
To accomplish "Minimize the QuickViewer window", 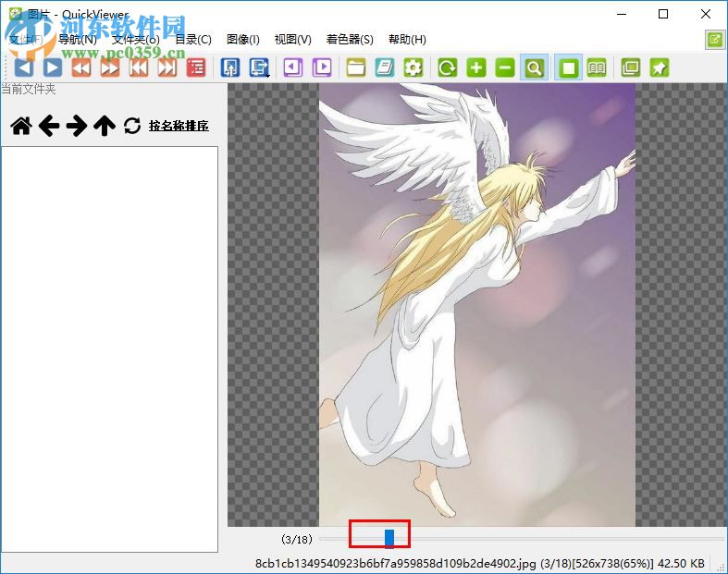I will 622,14.
